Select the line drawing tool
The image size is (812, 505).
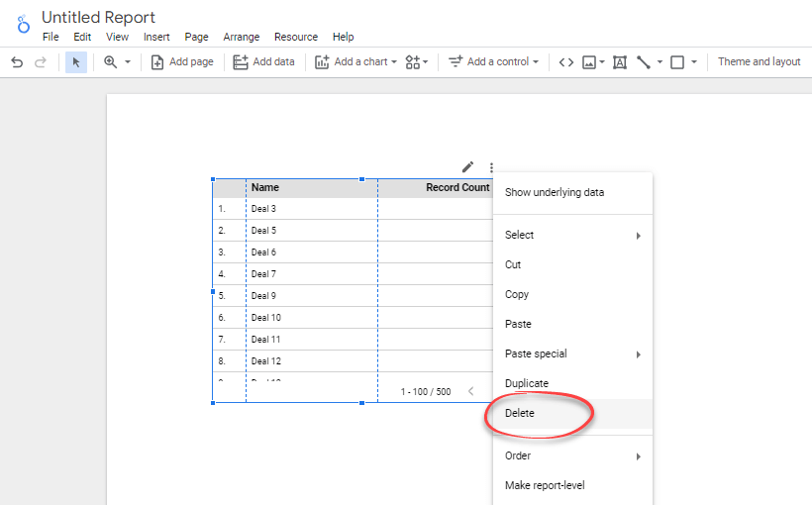coord(644,62)
